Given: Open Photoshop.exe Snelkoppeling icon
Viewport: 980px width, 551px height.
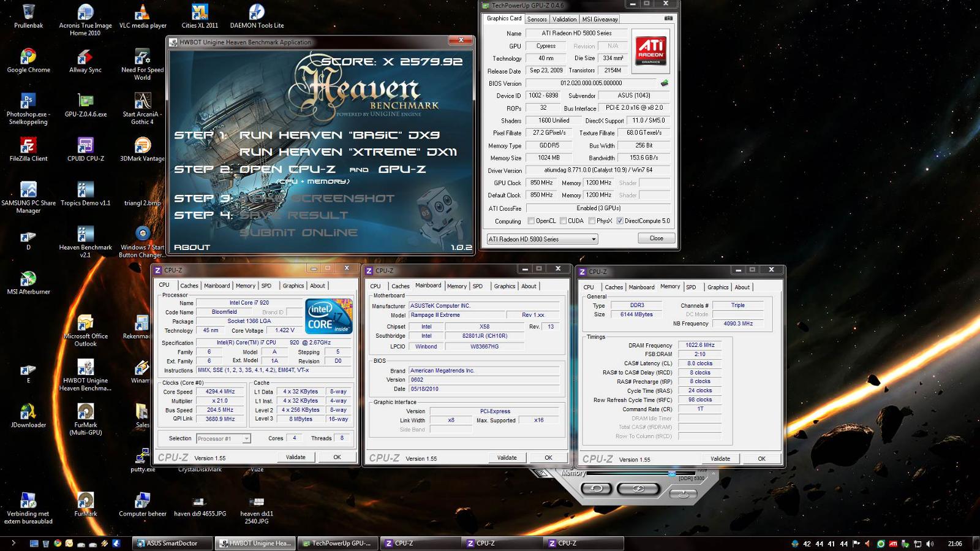Looking at the screenshot, I should pos(28,108).
